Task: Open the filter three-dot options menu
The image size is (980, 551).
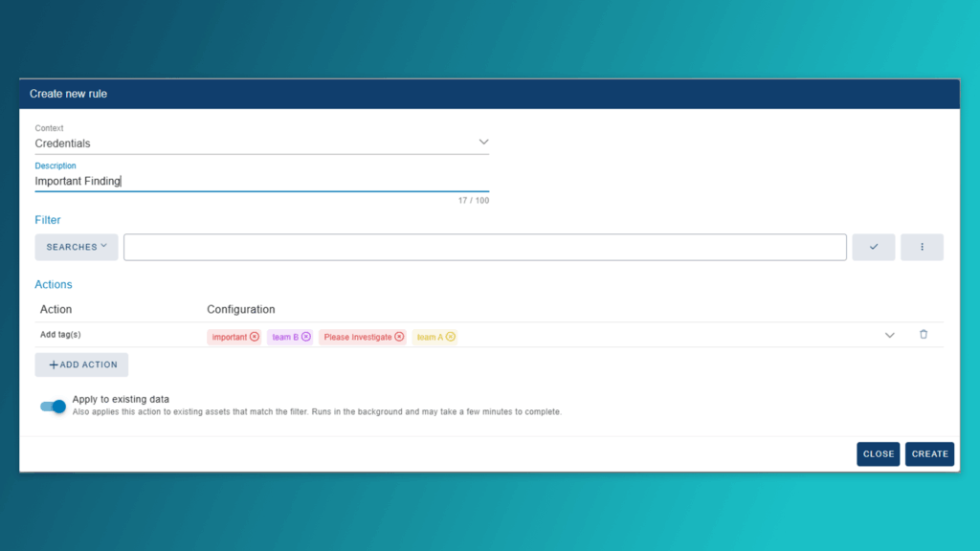Action: 922,247
